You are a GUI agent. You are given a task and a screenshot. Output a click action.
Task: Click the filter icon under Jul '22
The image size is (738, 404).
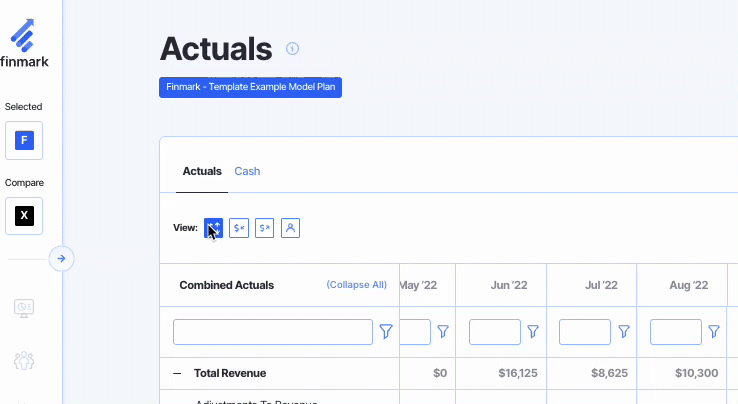point(624,331)
